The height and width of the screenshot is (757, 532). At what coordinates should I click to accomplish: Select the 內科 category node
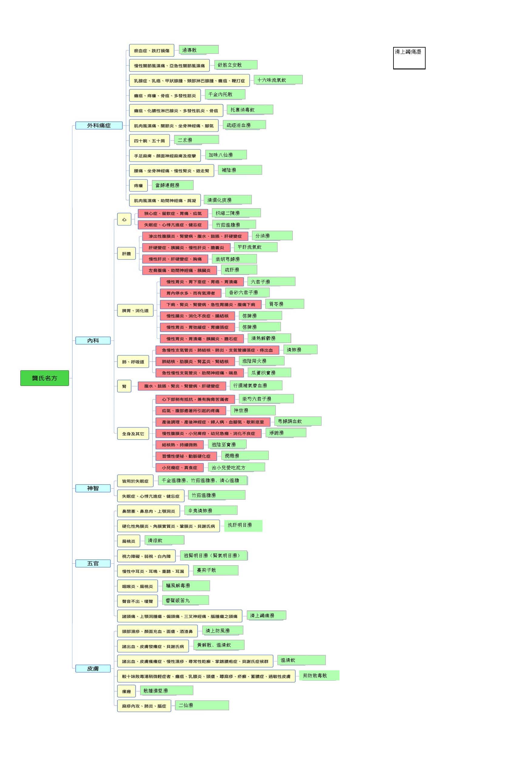[93, 340]
